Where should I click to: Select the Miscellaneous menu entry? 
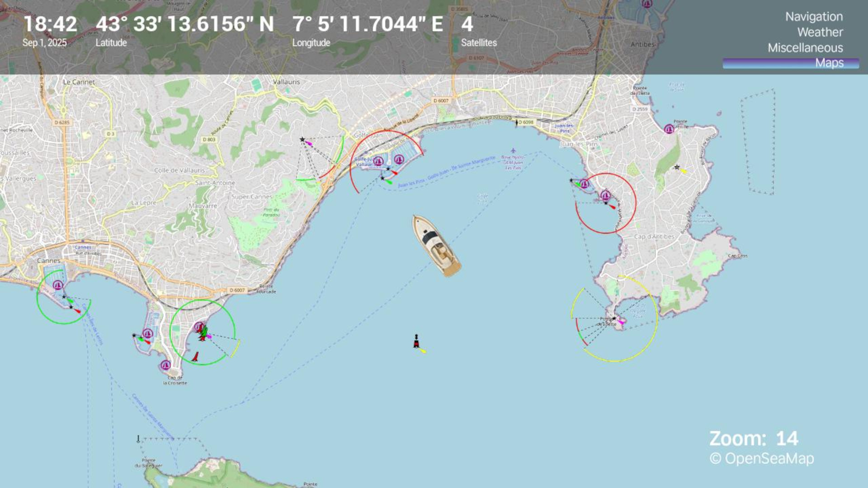805,47
